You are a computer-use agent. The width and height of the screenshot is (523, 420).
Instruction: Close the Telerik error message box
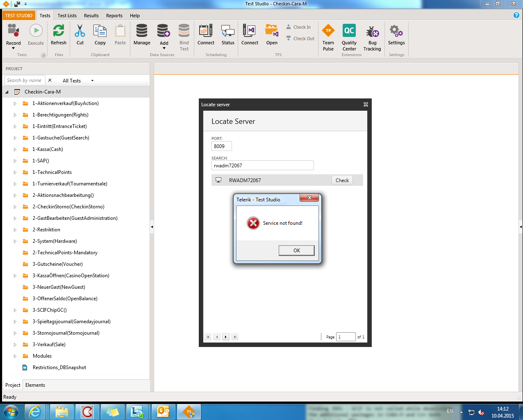(309, 198)
